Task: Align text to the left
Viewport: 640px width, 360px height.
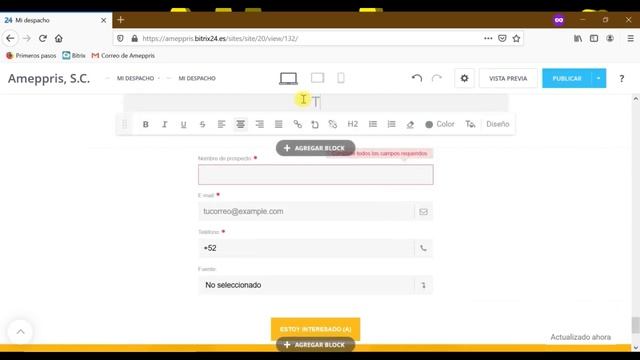Action: [x=221, y=124]
